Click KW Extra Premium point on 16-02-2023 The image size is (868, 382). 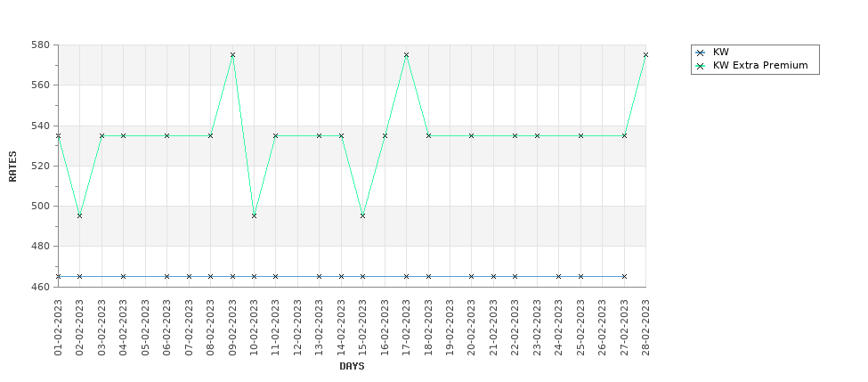pos(385,135)
